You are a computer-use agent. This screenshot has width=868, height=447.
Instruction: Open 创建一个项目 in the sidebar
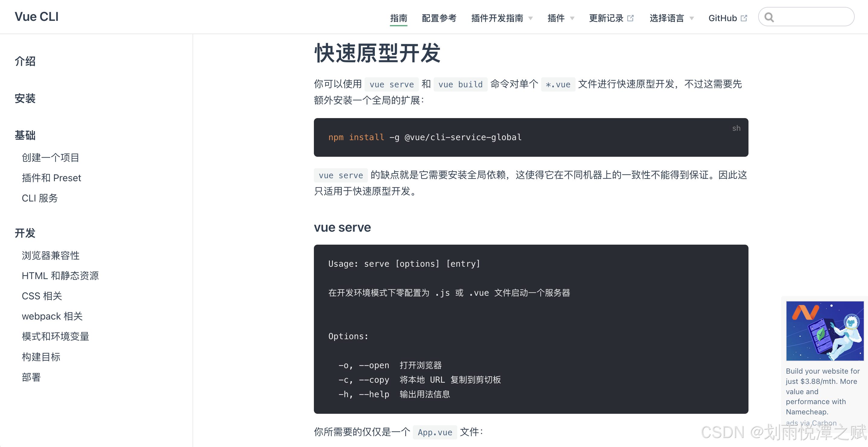point(50,157)
